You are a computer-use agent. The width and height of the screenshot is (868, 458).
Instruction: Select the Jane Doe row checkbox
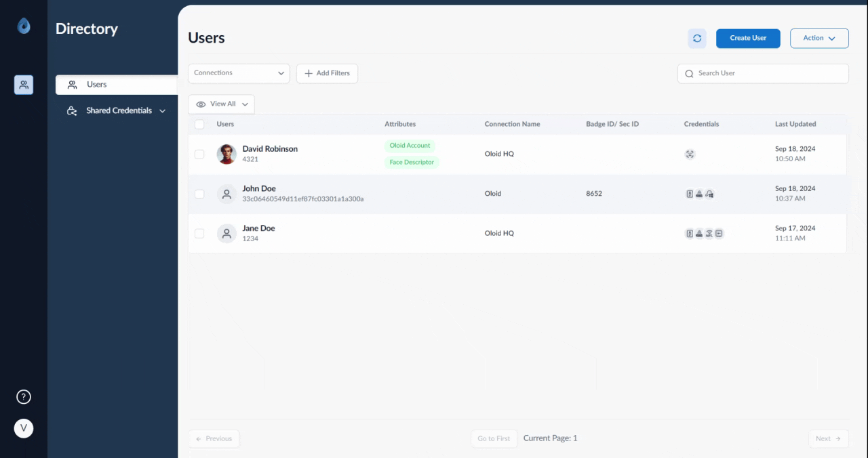tap(199, 233)
